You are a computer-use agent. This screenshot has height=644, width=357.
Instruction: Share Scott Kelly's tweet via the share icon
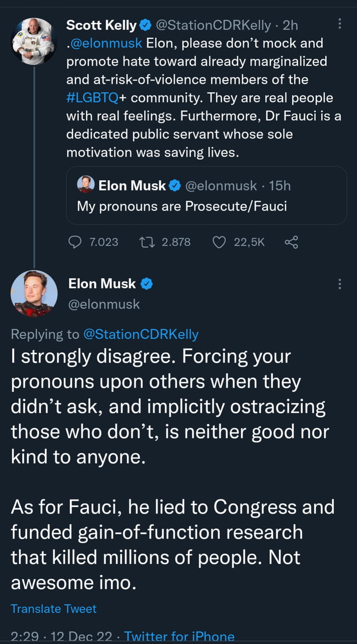click(291, 242)
